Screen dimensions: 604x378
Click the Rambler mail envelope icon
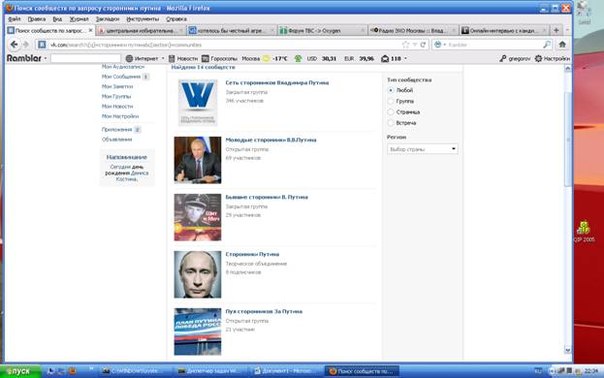pos(384,59)
